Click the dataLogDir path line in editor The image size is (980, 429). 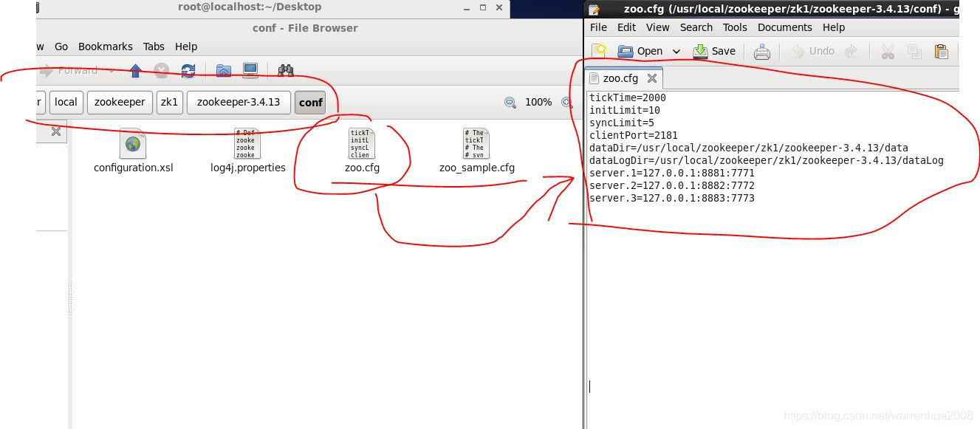(x=767, y=160)
